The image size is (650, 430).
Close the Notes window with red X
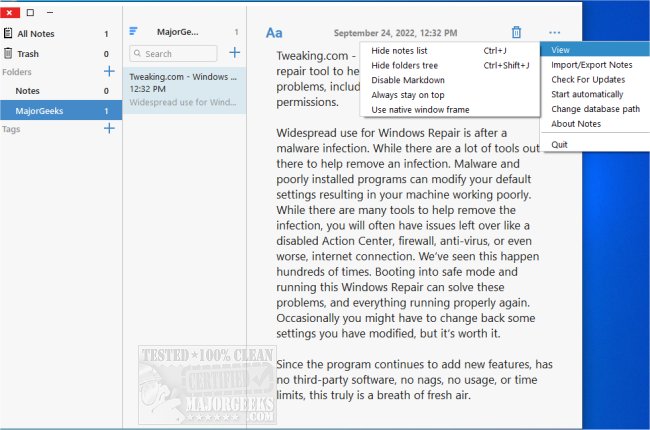(10, 12)
